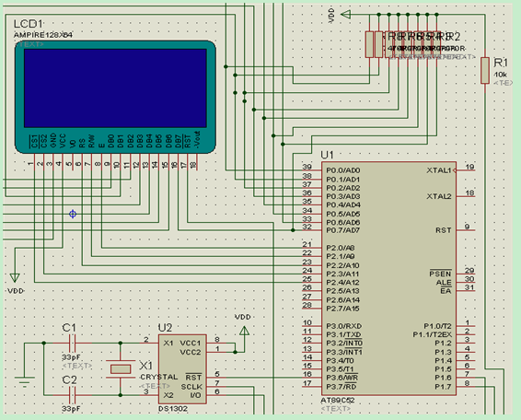The image size is (521, 420).
Task: Click the 33pF value label of C1
Action: point(71,357)
